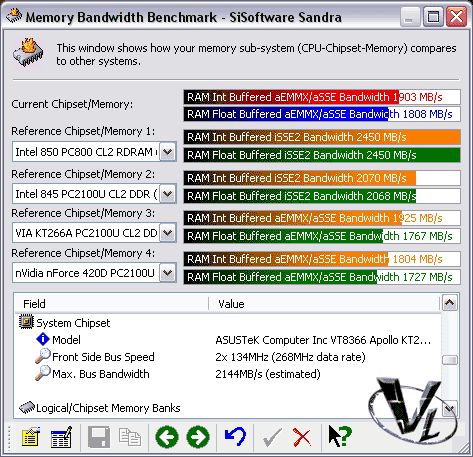This screenshot has height=457, width=473.
Task: Click the floppy disk save icon
Action: [99, 437]
